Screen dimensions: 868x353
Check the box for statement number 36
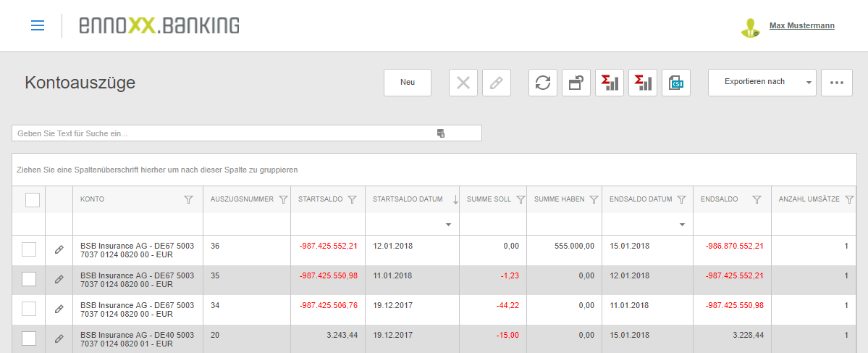(x=29, y=249)
